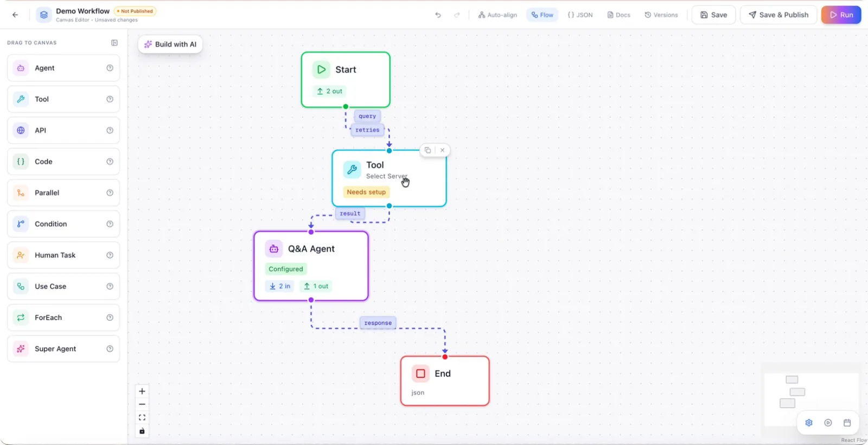The width and height of the screenshot is (868, 445).
Task: Go back using the left arrow
Action: click(15, 15)
